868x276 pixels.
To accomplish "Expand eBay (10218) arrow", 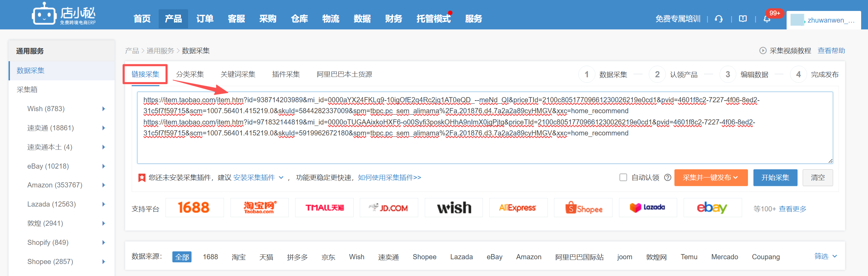I will 104,166.
